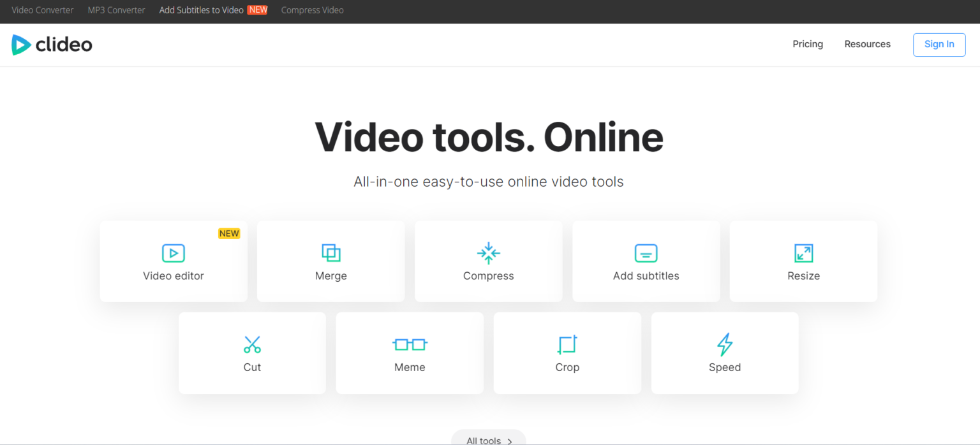Open the Resize video tool
The width and height of the screenshot is (980, 445).
coord(803,261)
